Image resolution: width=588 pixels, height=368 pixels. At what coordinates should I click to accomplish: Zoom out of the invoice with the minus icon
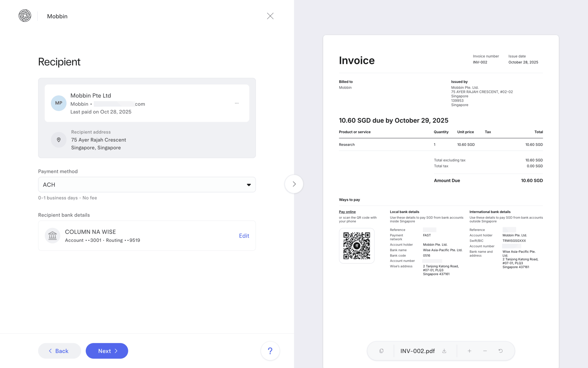tap(485, 351)
